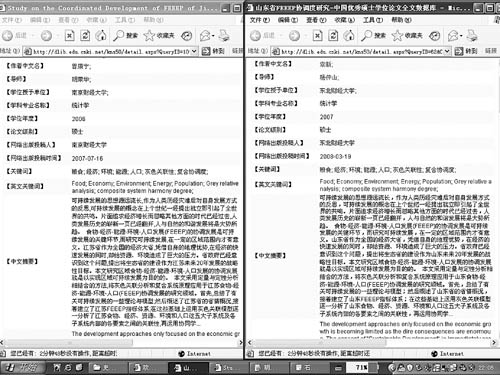Click the Print icon in the right browser
Screen dimensions: 500x375
(x=472, y=35)
